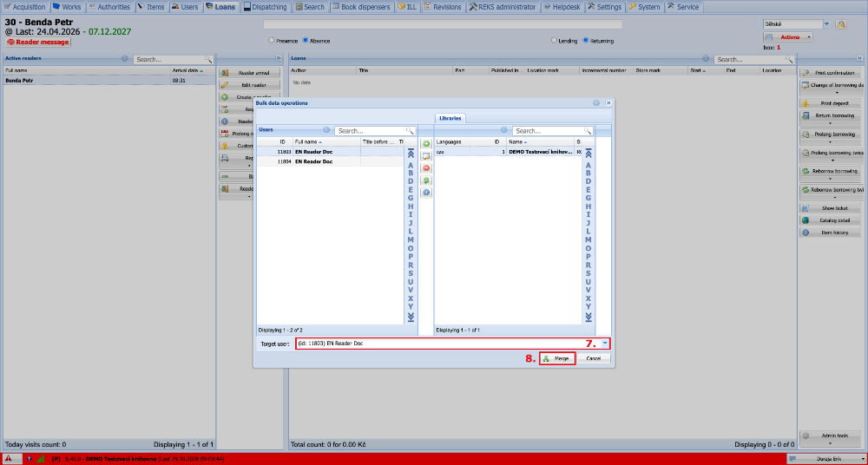Image resolution: width=868 pixels, height=465 pixels.
Task: Click the red Reader message button
Action: click(38, 42)
